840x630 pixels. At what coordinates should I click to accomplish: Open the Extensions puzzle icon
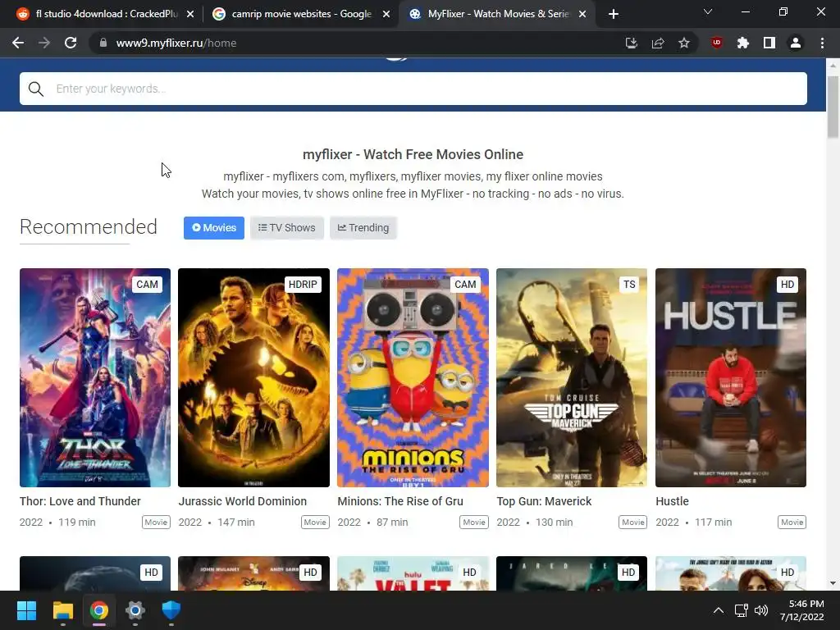743,43
